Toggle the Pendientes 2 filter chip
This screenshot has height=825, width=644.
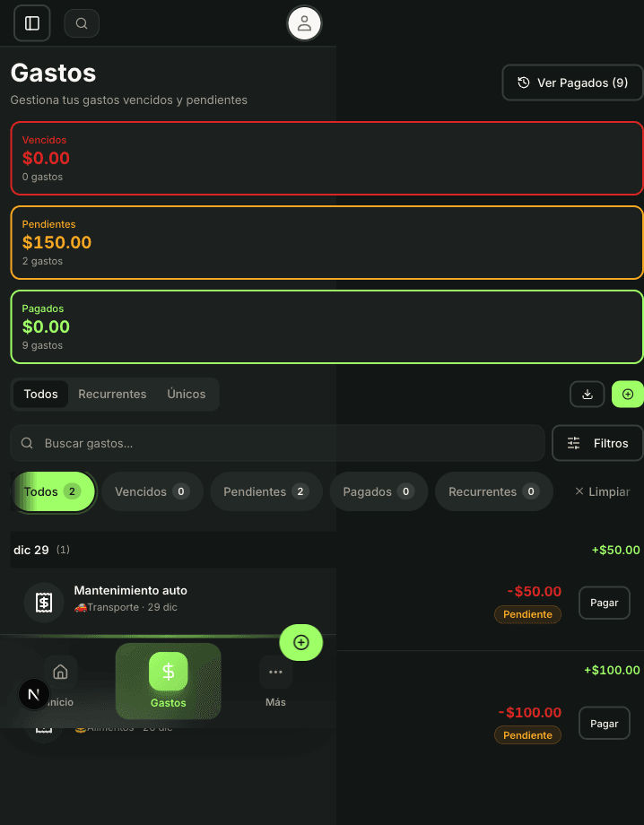[265, 491]
